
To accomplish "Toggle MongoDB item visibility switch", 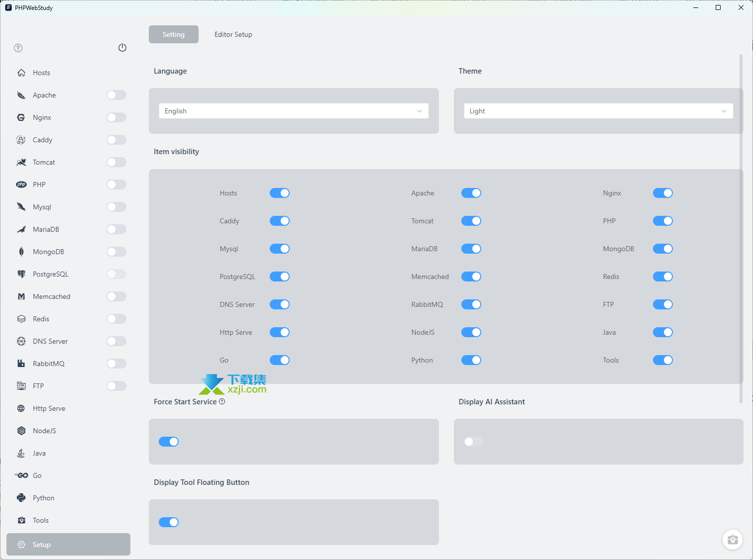I will [663, 249].
